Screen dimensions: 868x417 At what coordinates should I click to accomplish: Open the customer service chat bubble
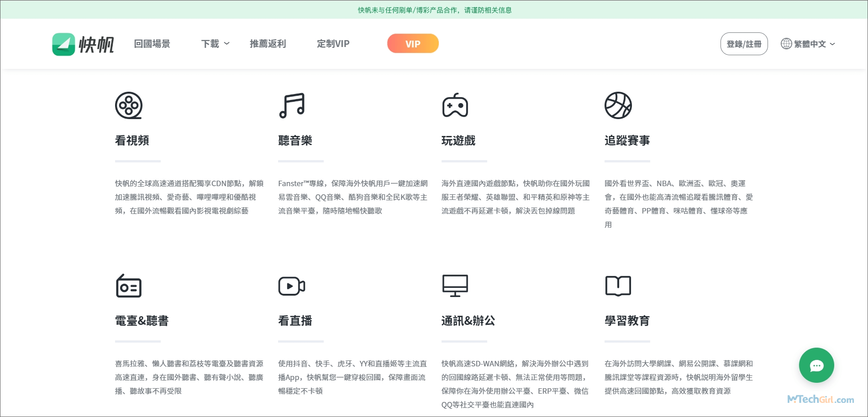click(x=816, y=365)
